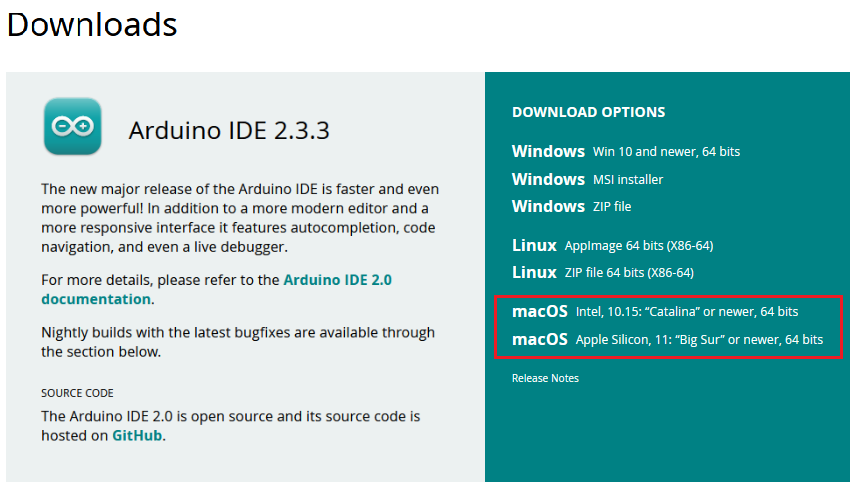Click the bold Windows label for MSI installer
The image size is (850, 482).
[x=548, y=179]
